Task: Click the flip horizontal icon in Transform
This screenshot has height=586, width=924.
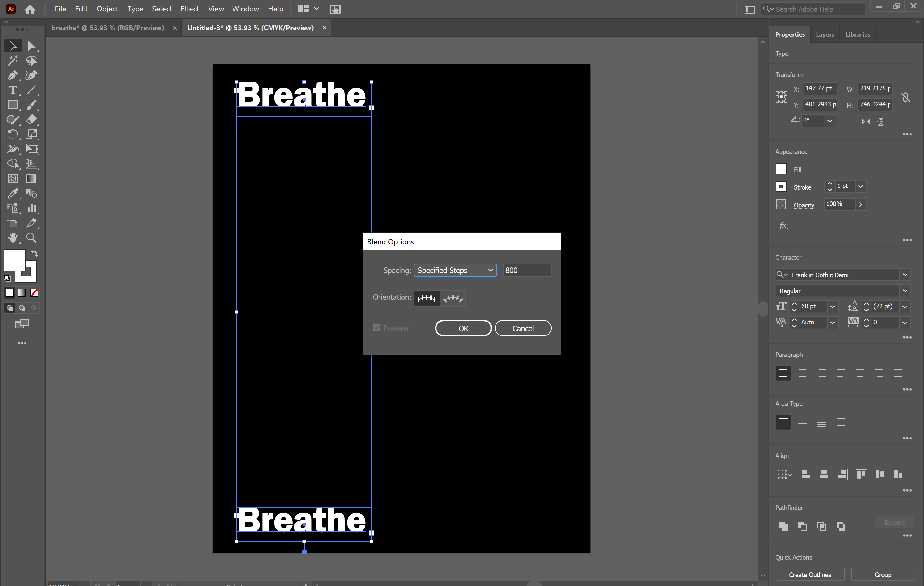Action: 866,122
